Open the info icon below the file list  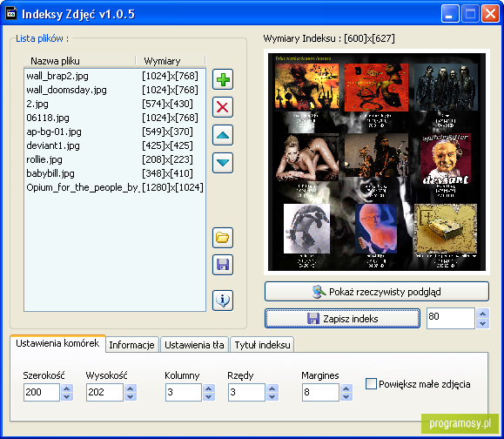223,301
